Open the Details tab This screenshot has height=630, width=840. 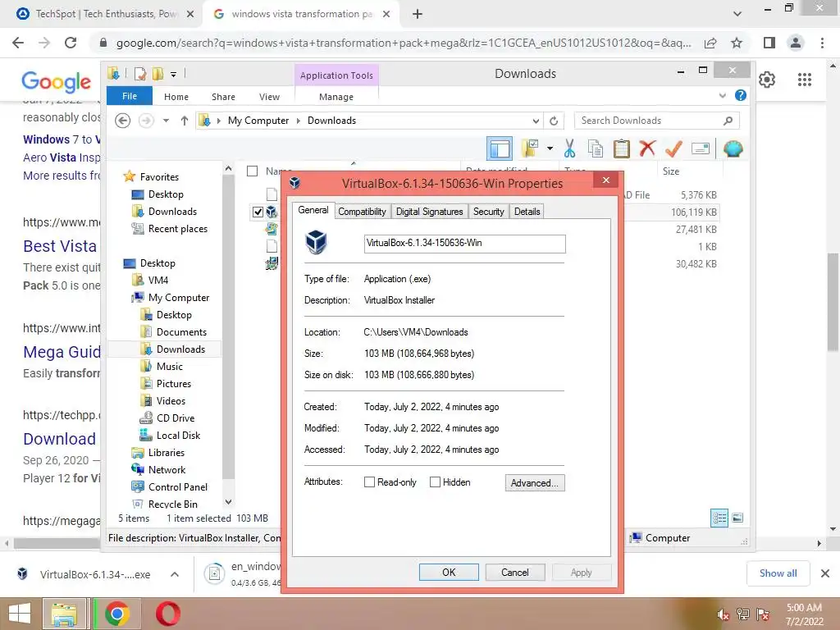[527, 212]
